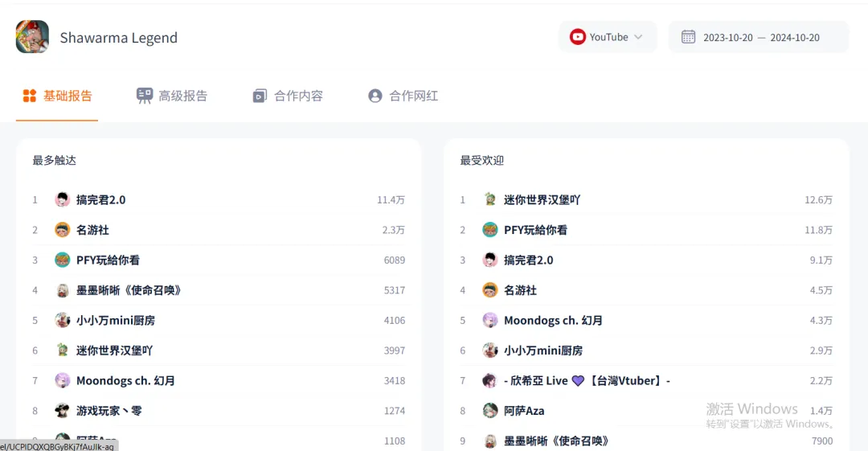Open 阿萨Aza name in 最受欢迎

click(524, 411)
